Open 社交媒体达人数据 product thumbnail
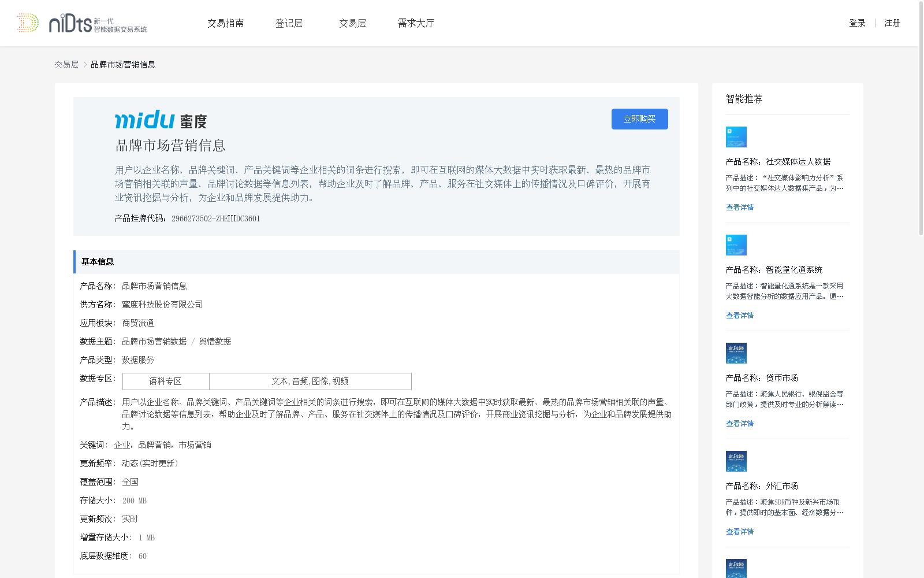 [736, 137]
